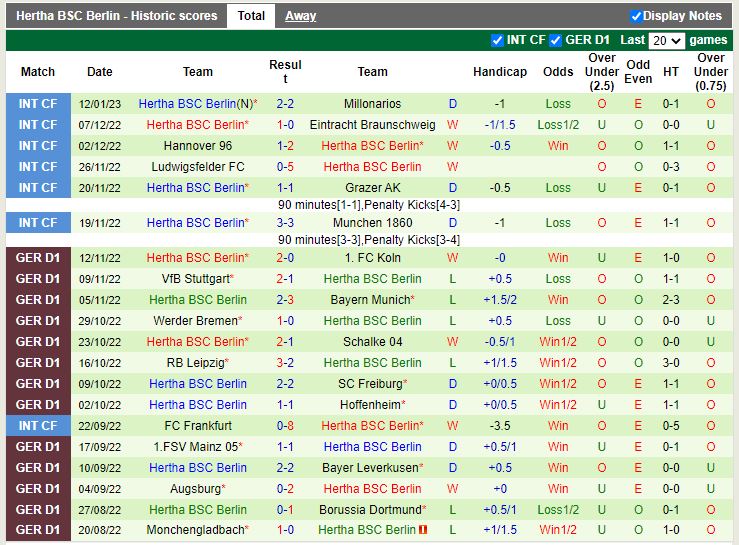
Task: Select the date 27/08/22
Action: point(99,510)
